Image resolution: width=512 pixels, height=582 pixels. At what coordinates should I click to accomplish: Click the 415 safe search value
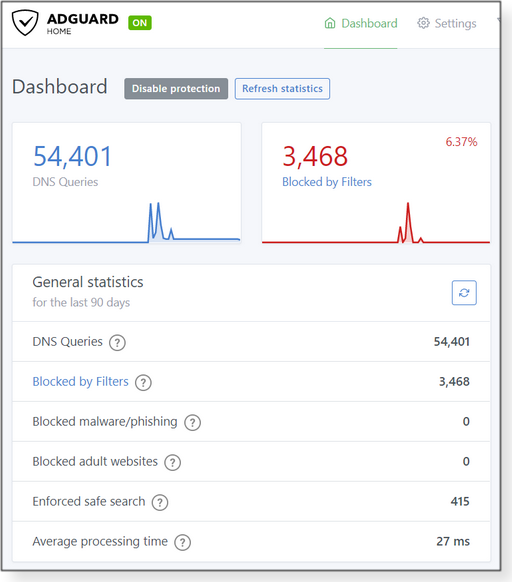tap(460, 501)
